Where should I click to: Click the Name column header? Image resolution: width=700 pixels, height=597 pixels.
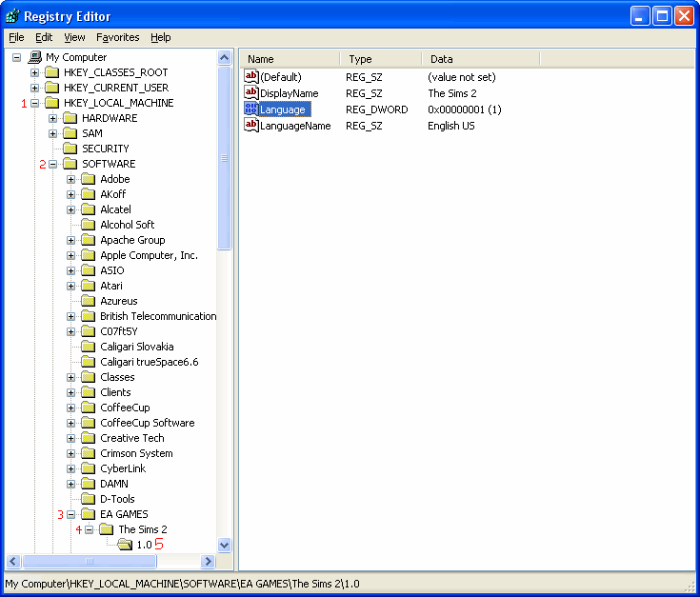290,59
